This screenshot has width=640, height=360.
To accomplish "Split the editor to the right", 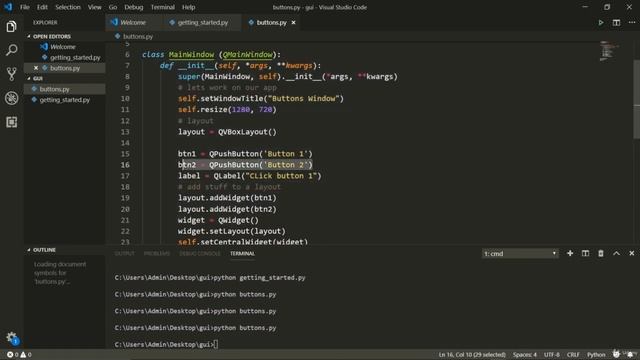I will [616, 22].
